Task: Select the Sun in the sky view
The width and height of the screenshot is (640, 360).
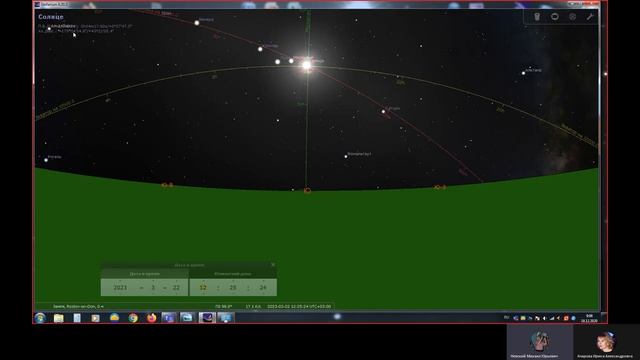Action: coord(307,65)
